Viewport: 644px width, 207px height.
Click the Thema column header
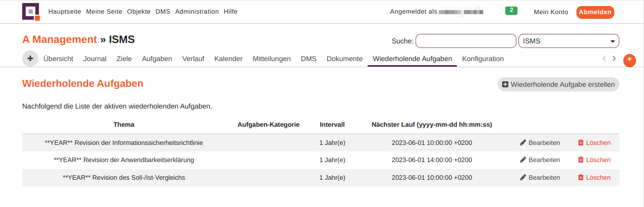124,124
